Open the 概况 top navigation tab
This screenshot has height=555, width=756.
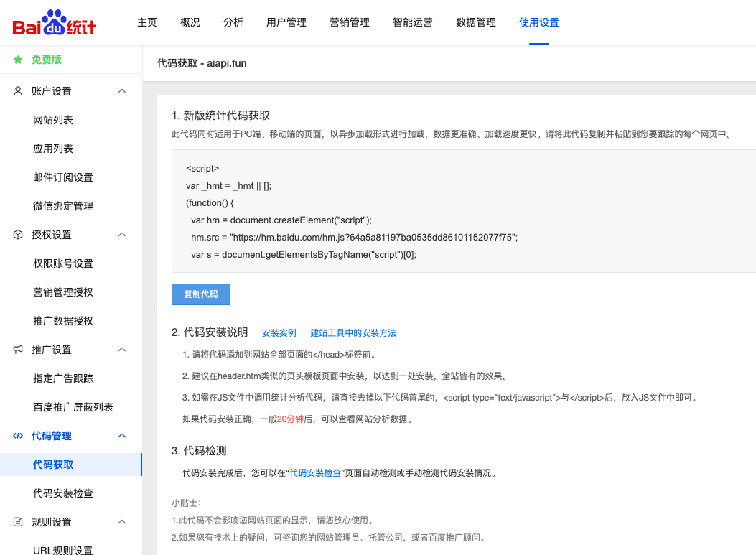point(190,22)
